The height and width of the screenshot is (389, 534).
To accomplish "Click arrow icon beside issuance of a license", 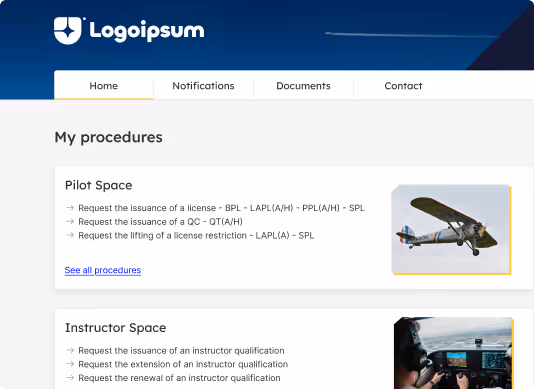I will tap(70, 207).
